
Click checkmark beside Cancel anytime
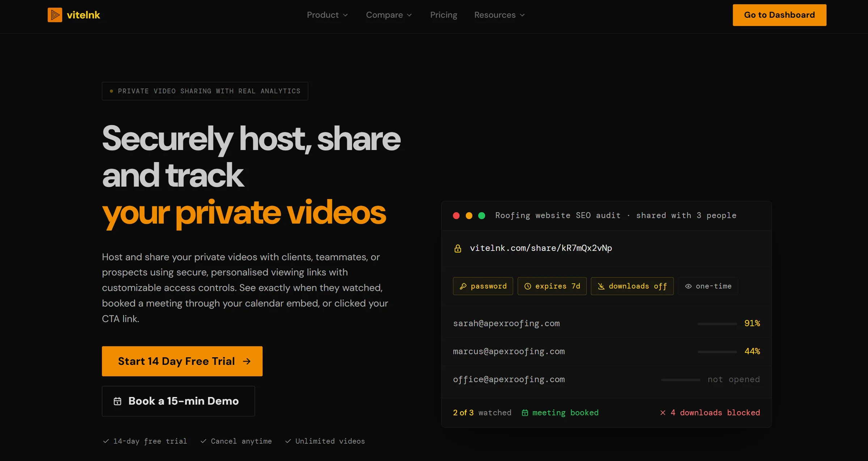(x=204, y=441)
